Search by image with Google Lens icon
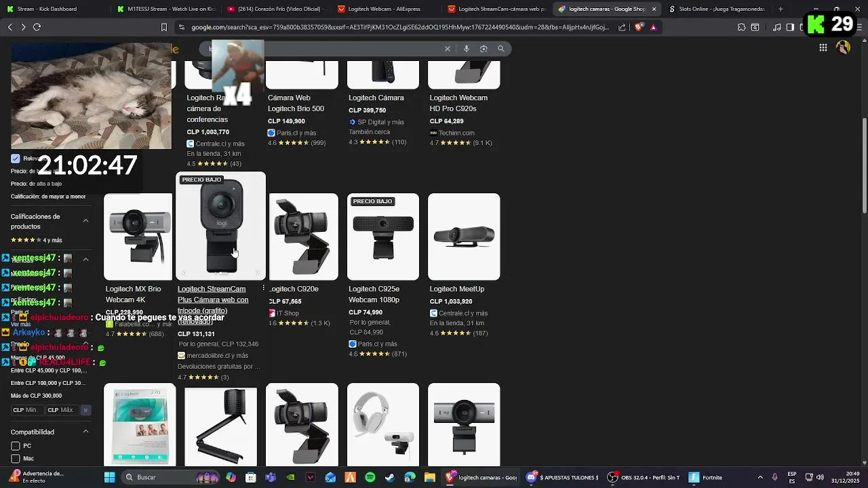 (x=484, y=49)
